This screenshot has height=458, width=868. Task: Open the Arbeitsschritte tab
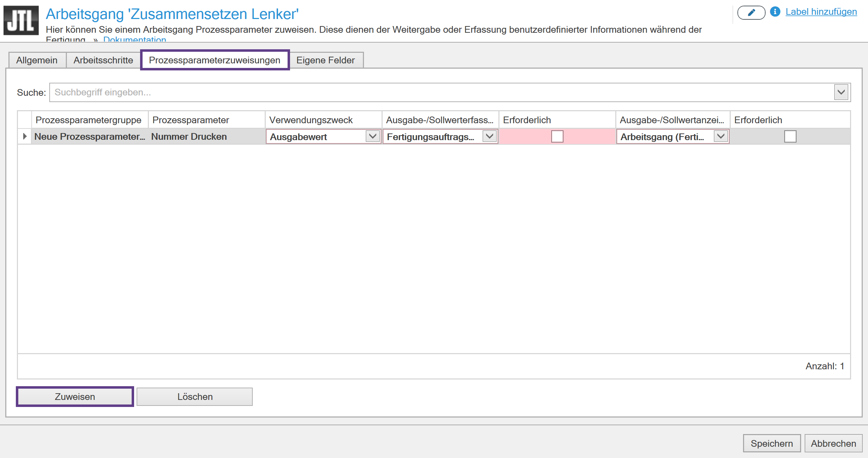pos(103,60)
